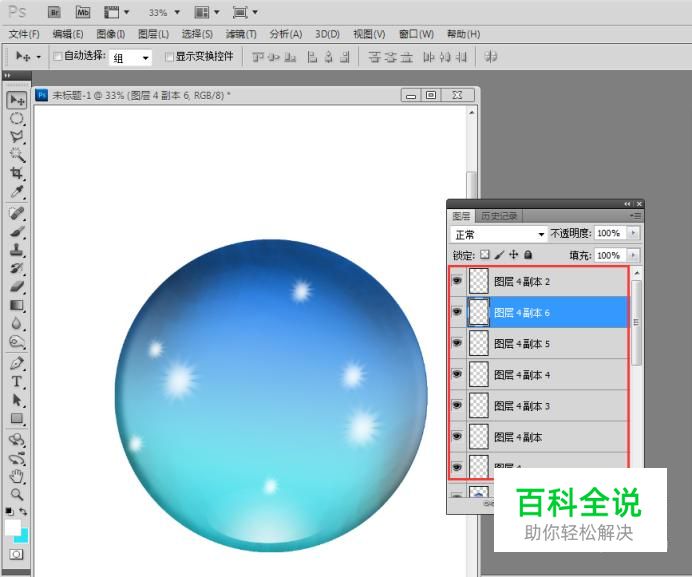Select the Blur tool
The height and width of the screenshot is (577, 692).
point(17,323)
